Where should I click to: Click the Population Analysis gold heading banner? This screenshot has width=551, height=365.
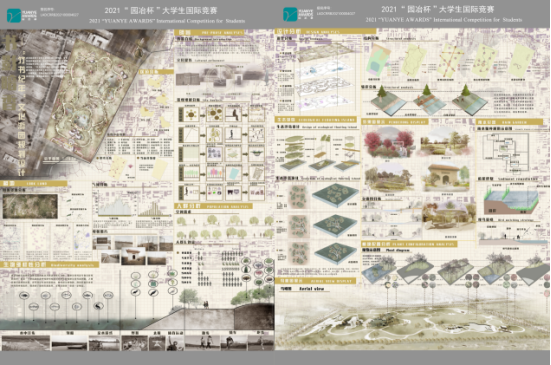tap(213, 206)
